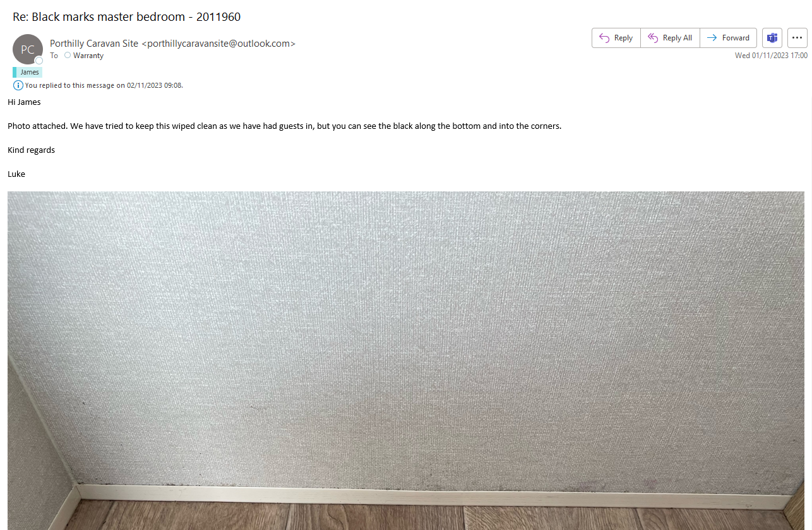812x530 pixels.
Task: Click the James category tag
Action: (x=27, y=72)
